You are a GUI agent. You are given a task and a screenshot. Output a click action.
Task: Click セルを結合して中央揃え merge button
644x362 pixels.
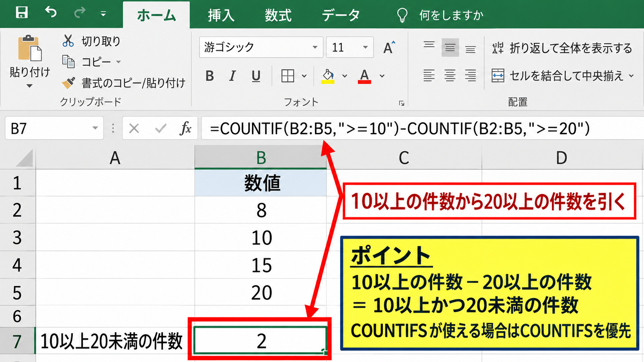point(557,76)
